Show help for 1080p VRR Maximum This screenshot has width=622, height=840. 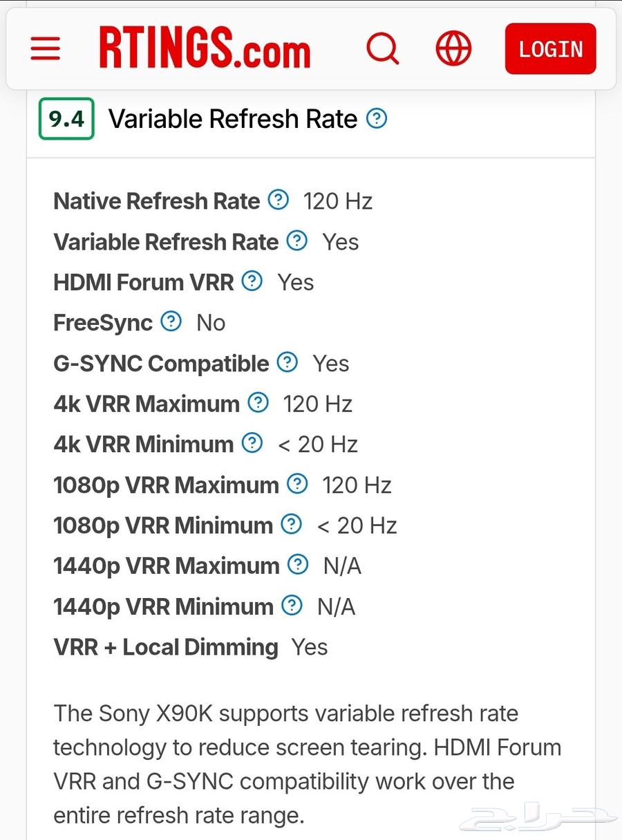[297, 484]
